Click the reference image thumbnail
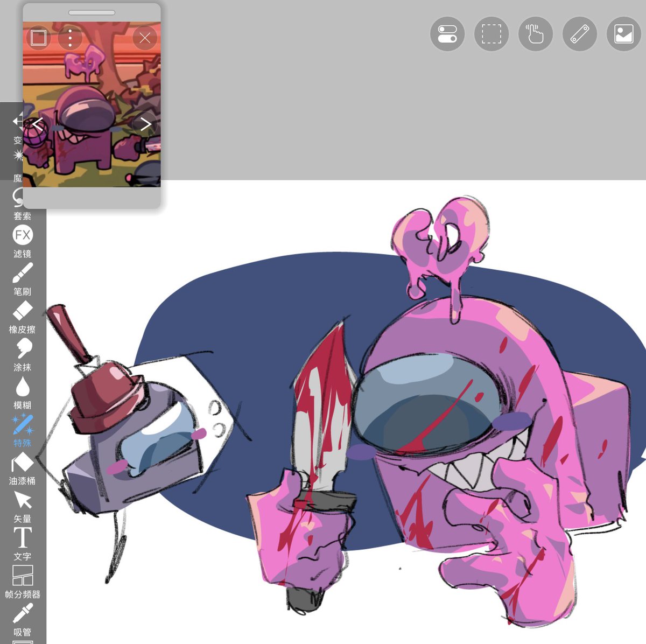646x644 pixels. point(92,104)
